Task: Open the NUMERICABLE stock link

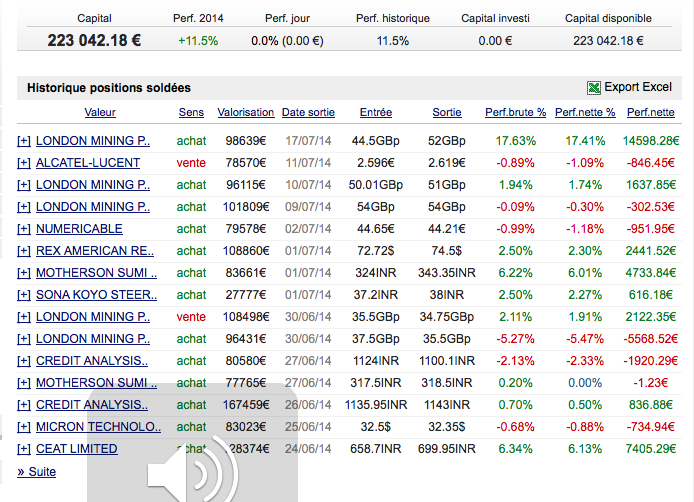Action: (79, 229)
